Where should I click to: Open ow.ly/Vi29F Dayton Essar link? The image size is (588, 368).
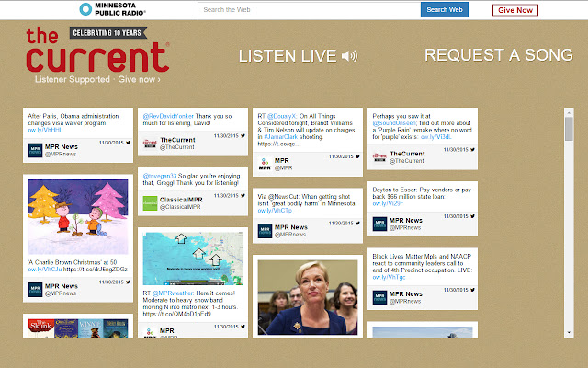click(x=388, y=203)
